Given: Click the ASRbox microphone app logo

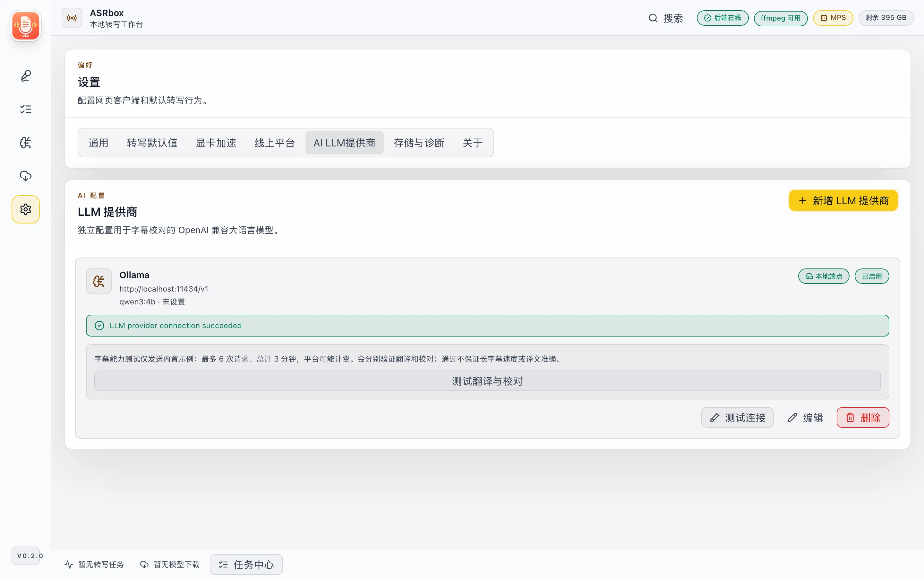Looking at the screenshot, I should [26, 26].
